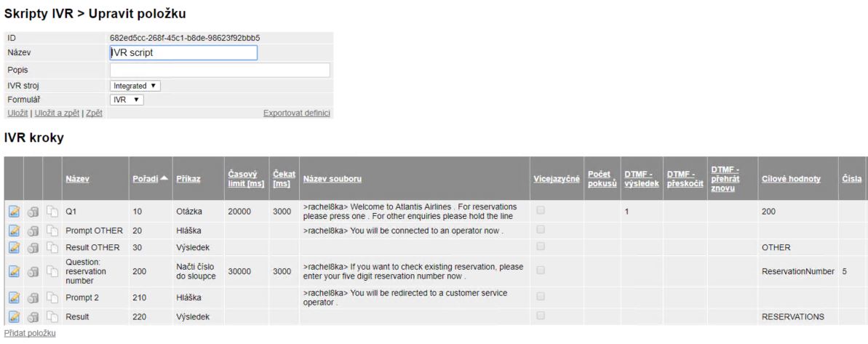Click Exportovat definici link
The image size is (868, 344).
click(x=297, y=113)
